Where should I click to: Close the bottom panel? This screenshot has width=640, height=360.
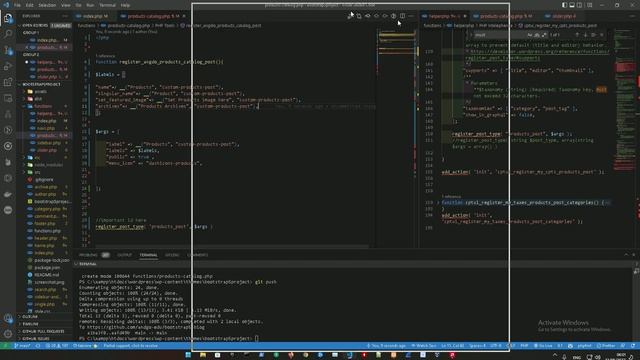point(634,255)
